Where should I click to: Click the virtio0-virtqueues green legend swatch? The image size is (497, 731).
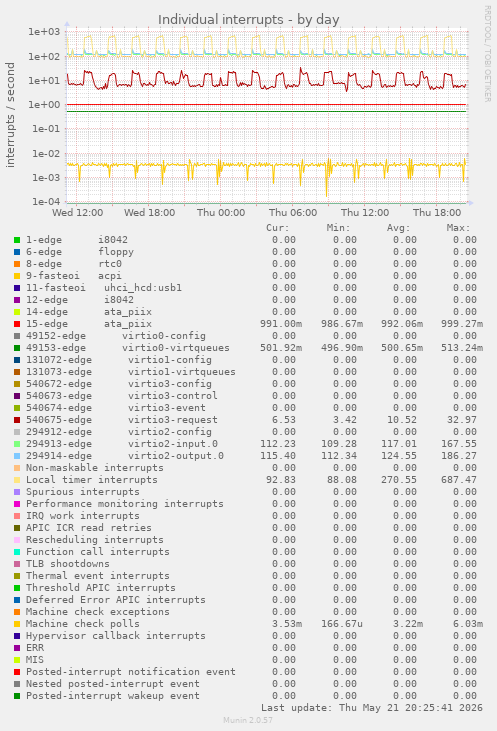[17, 348]
